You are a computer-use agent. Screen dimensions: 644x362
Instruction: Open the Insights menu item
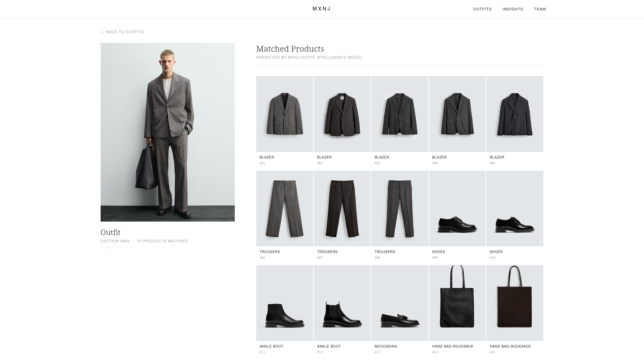513,9
